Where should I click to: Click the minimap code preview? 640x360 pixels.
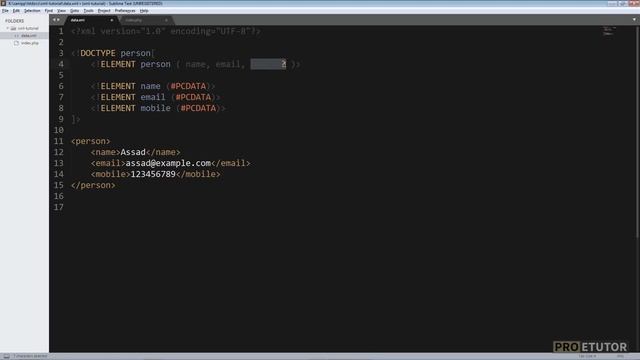click(609, 31)
